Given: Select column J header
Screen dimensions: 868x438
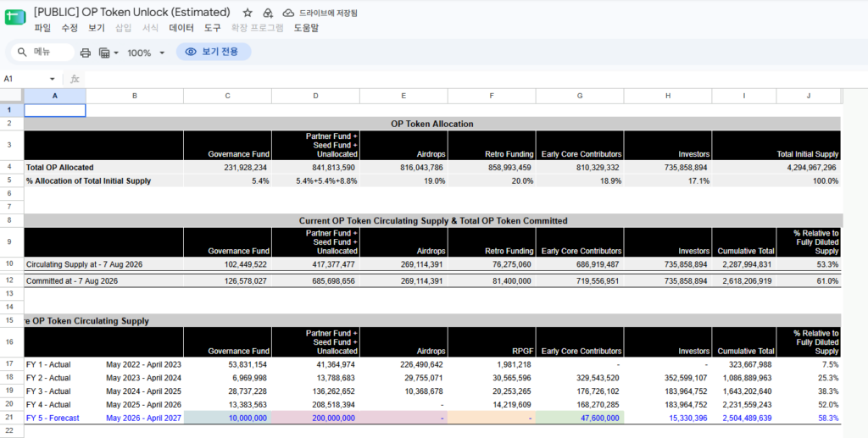Looking at the screenshot, I should (808, 96).
